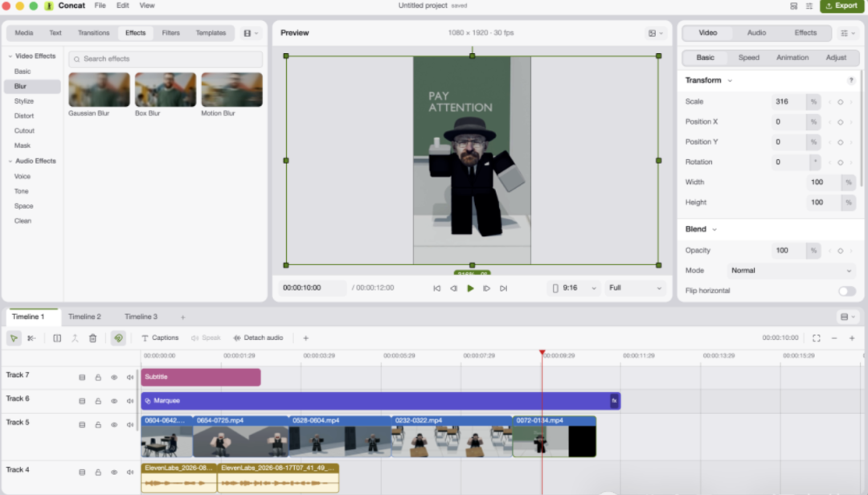Toggle the green snapping magnet icon

point(118,337)
